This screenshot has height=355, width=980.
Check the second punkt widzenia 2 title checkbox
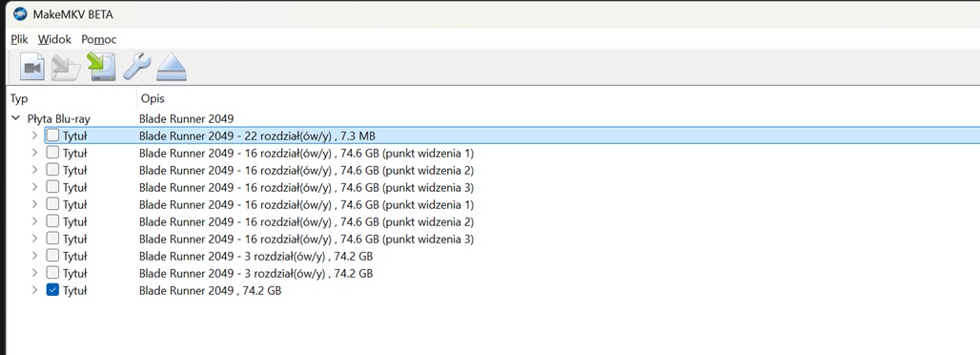point(53,221)
